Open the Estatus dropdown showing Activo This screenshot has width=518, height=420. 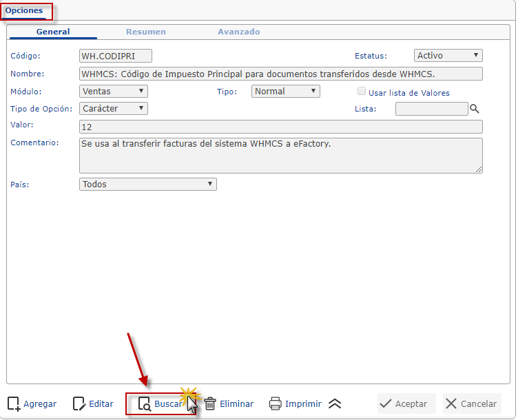(448, 56)
